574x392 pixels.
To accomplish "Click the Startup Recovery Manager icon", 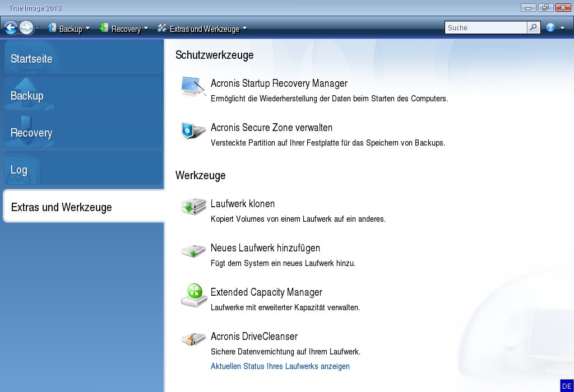I will click(x=193, y=86).
